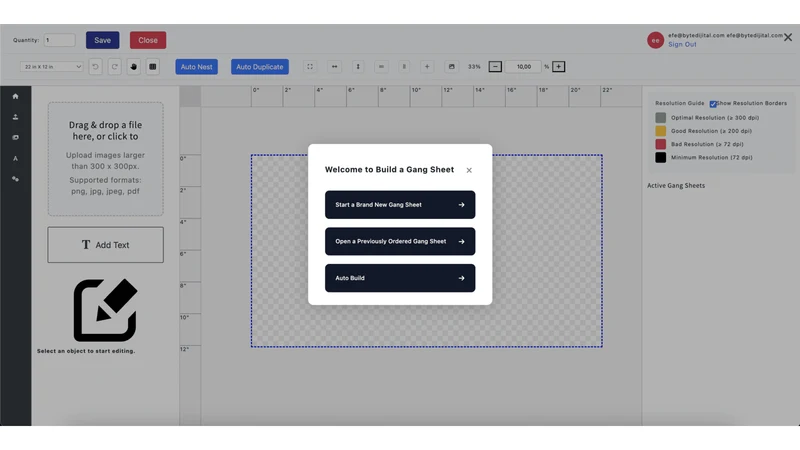Click the undo arrow icon
800x450 pixels.
95,67
